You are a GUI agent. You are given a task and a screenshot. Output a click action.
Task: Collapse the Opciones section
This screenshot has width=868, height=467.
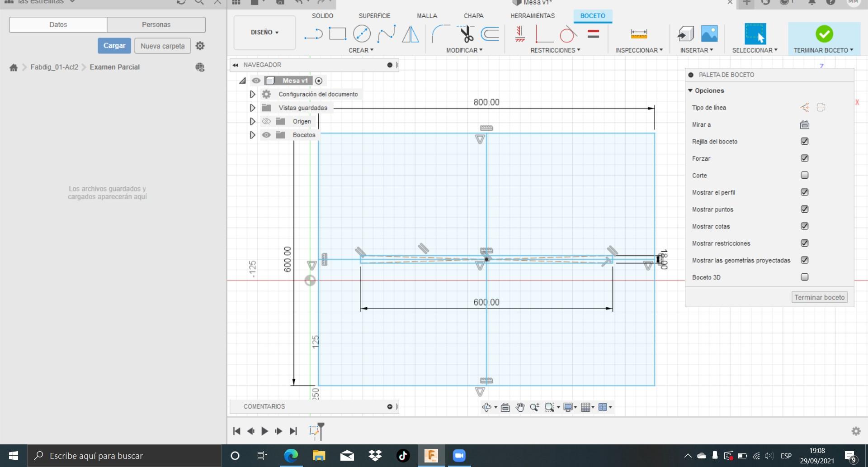click(690, 91)
